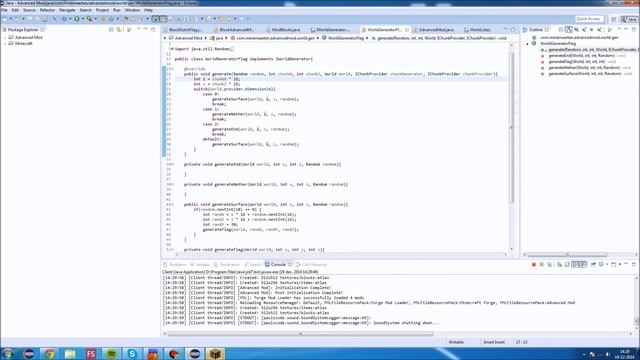Click the New Java Class toolbar icon
Viewport: 640px width, 360px height.
[x=111, y=19]
